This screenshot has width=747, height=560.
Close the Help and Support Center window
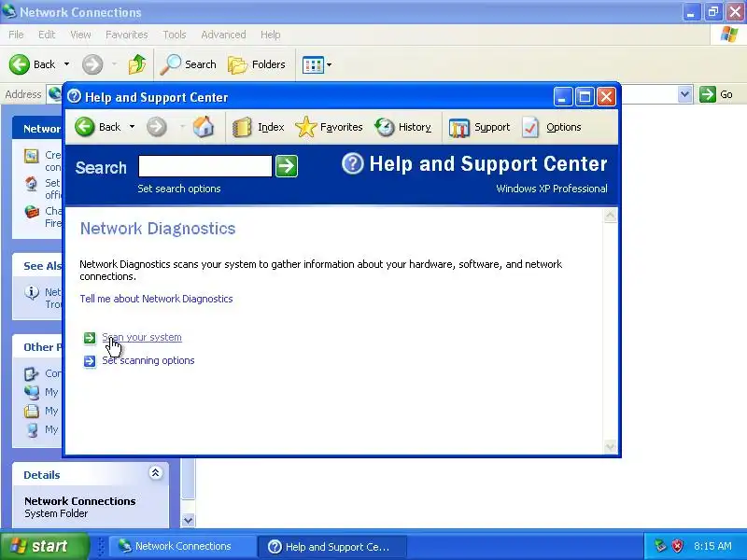606,97
